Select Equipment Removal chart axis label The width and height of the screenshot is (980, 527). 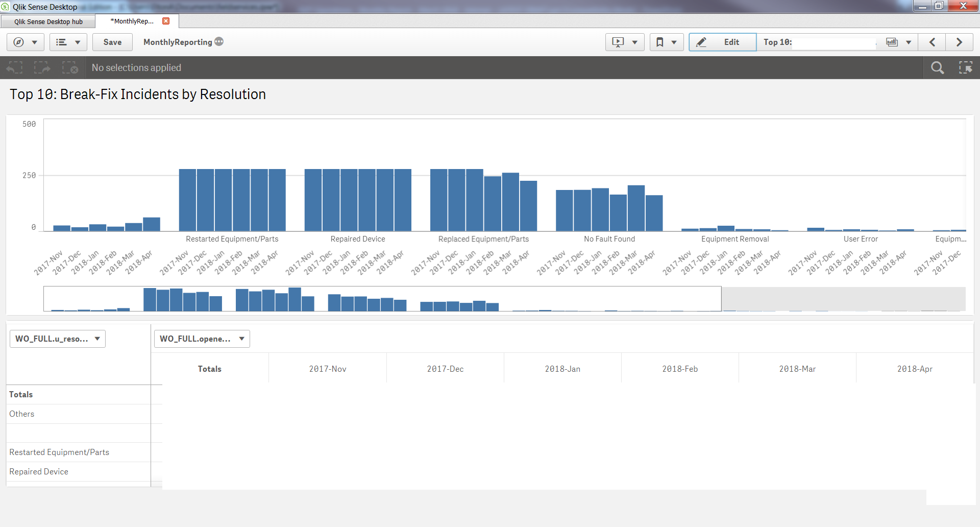pyautogui.click(x=735, y=239)
